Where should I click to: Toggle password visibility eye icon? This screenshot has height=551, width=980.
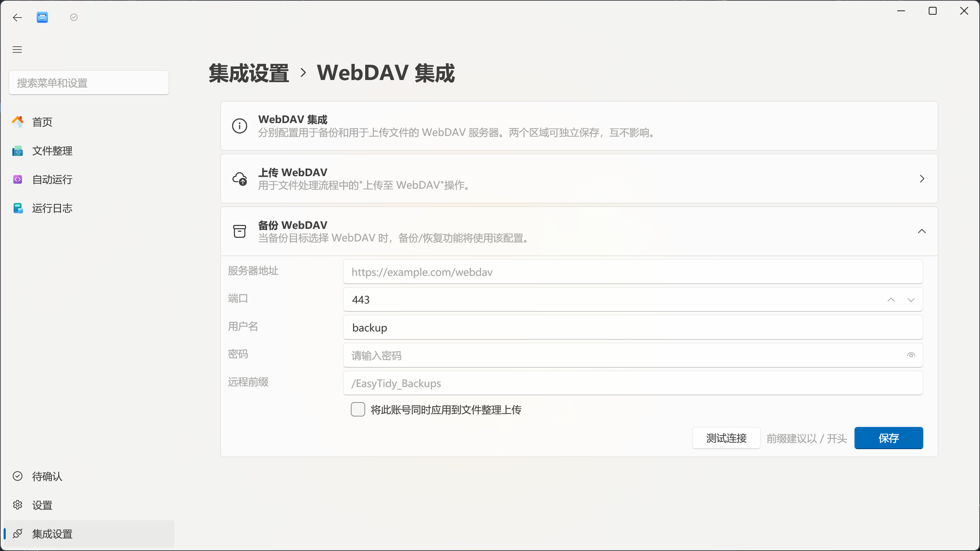coord(911,355)
